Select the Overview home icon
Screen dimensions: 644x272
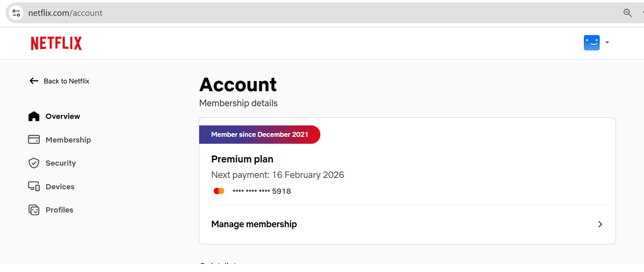coord(34,116)
